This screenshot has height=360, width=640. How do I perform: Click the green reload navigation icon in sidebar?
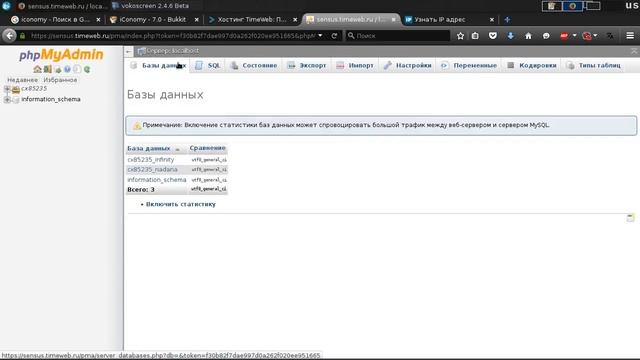click(87, 69)
